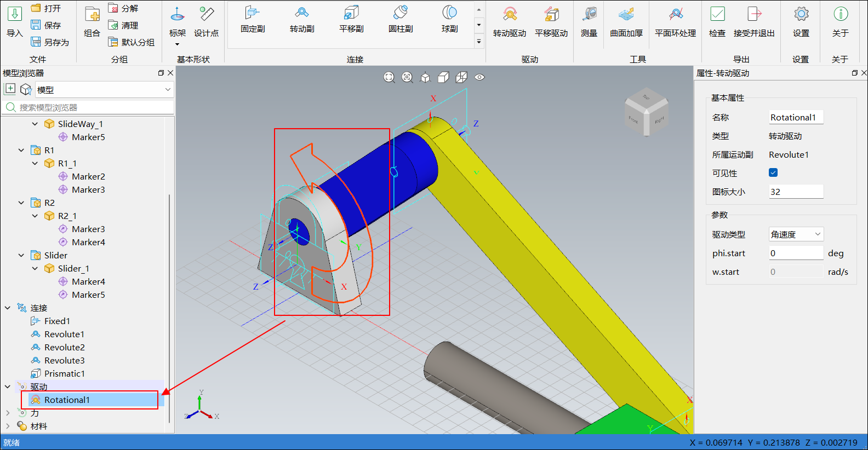
Task: Select Prismatic1 in the connections list
Action: point(64,373)
